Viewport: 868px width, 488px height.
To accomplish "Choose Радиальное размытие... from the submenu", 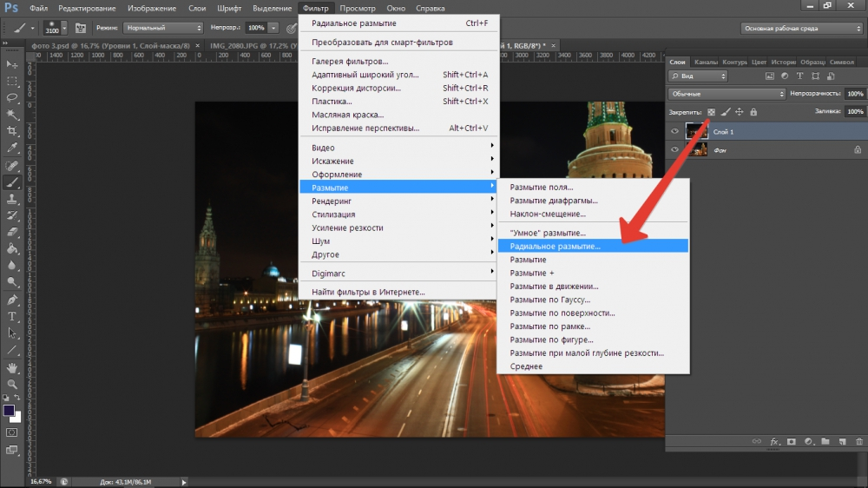I will (x=555, y=247).
